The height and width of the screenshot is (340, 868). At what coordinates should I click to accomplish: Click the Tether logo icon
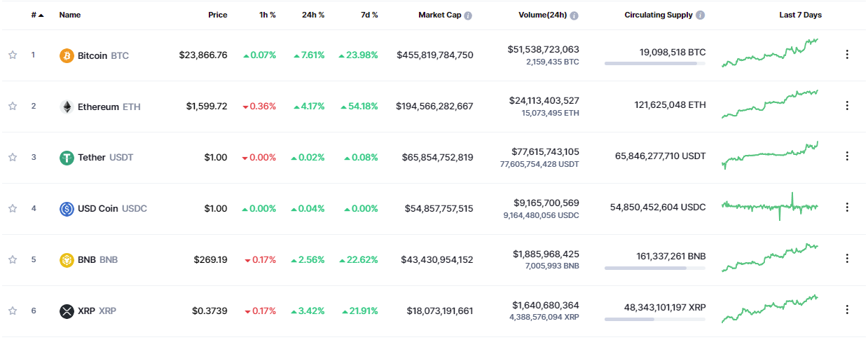[67, 158]
